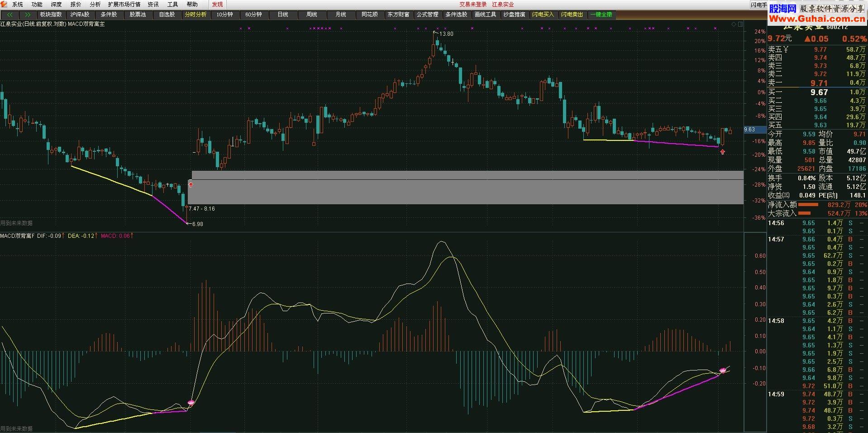
Task: Click the panel layout icon above chart
Action: [740, 24]
